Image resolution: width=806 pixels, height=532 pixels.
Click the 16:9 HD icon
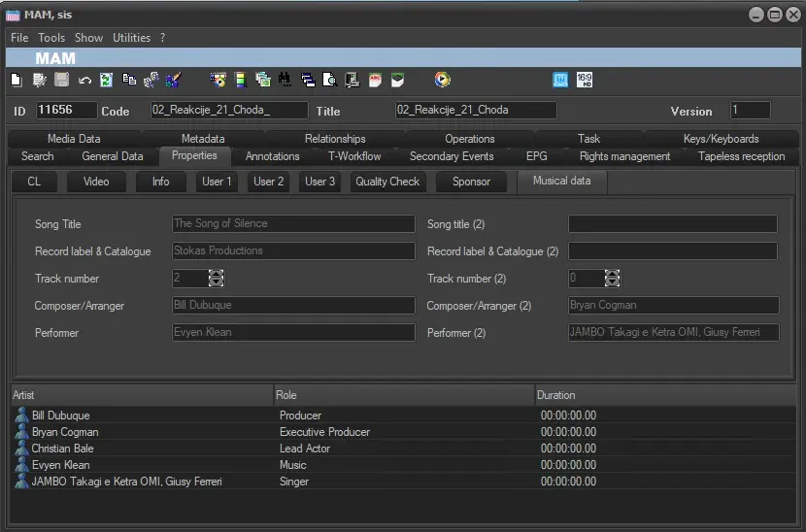tap(584, 81)
